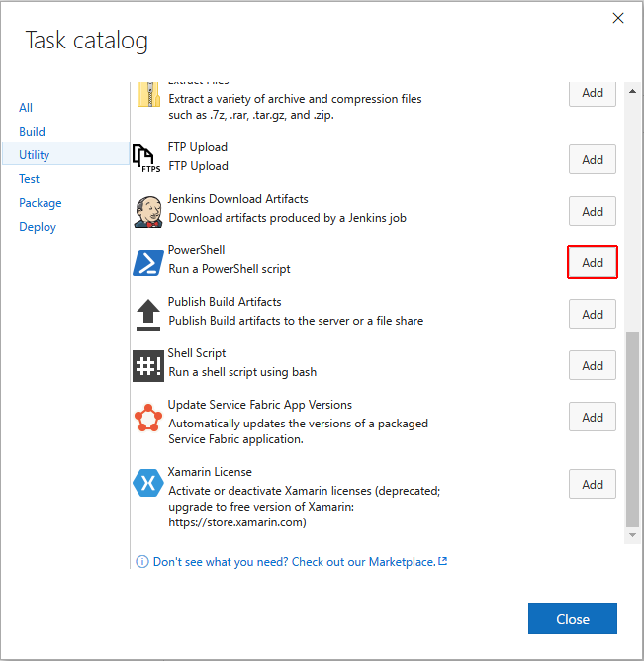
Task: Add the PowerShell task
Action: pos(593,263)
